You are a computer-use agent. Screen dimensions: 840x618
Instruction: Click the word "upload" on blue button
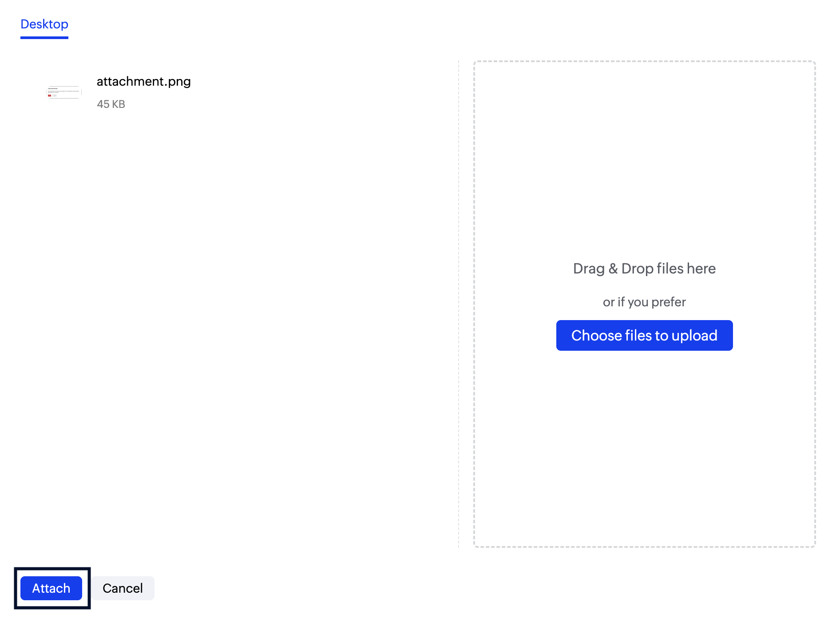694,336
